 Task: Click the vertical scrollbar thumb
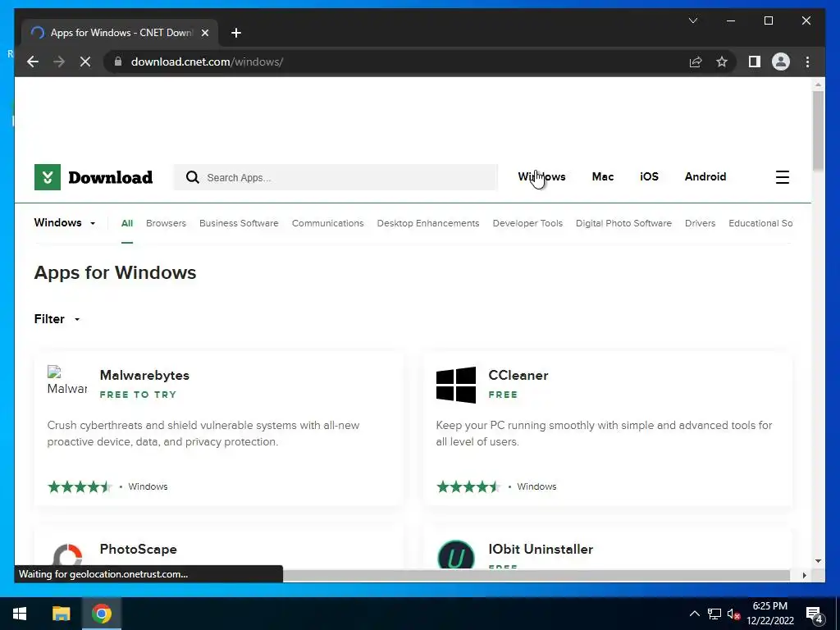(x=818, y=130)
